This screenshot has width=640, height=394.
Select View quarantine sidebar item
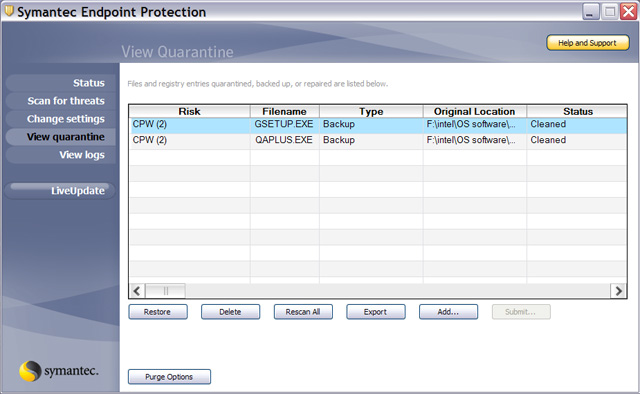click(x=61, y=137)
